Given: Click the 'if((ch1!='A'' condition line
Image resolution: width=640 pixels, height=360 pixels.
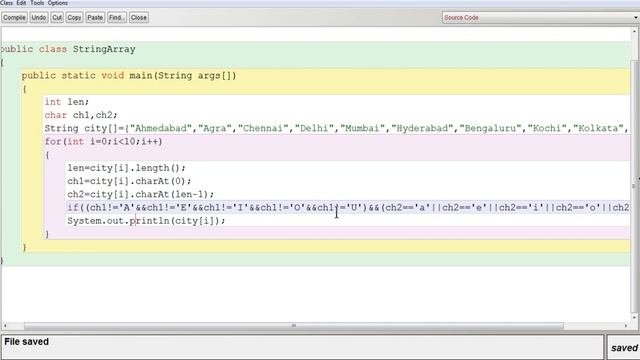Looking at the screenshot, I should pos(348,207).
